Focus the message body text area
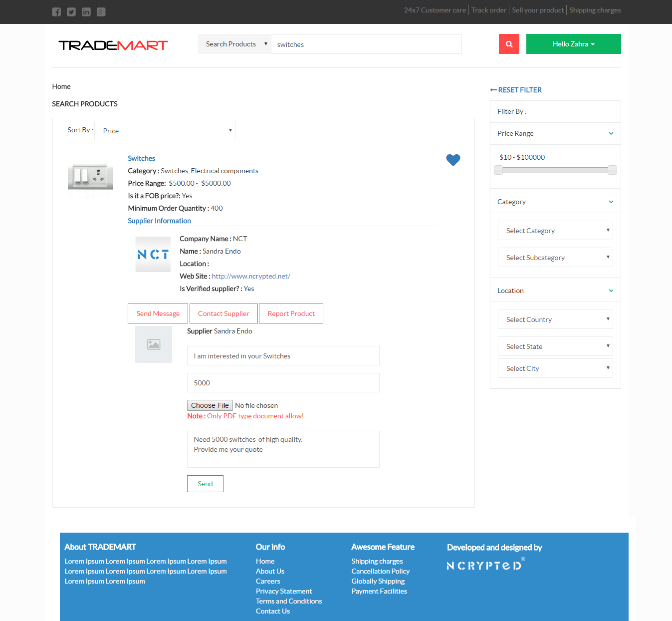The width and height of the screenshot is (672, 621). (283, 449)
